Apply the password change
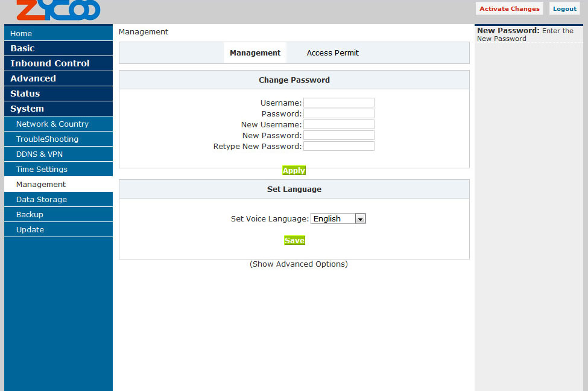Screen dimensions: 588x391 [294, 171]
